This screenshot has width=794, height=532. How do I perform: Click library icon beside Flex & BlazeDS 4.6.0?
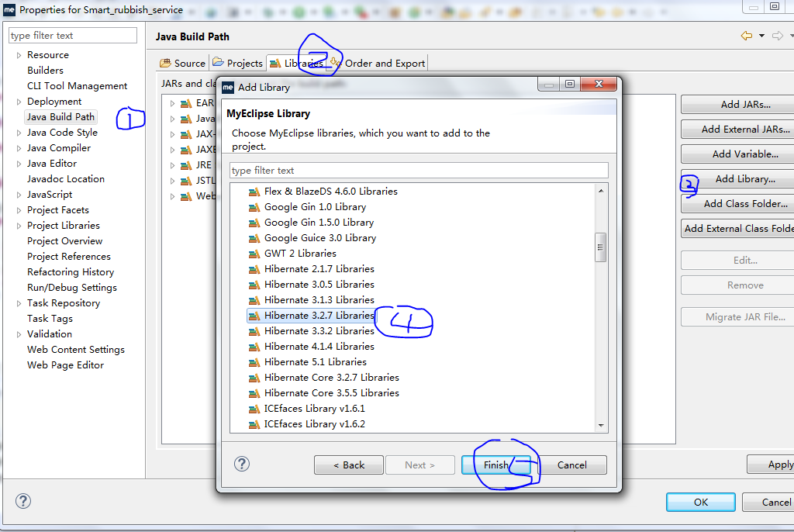(254, 192)
